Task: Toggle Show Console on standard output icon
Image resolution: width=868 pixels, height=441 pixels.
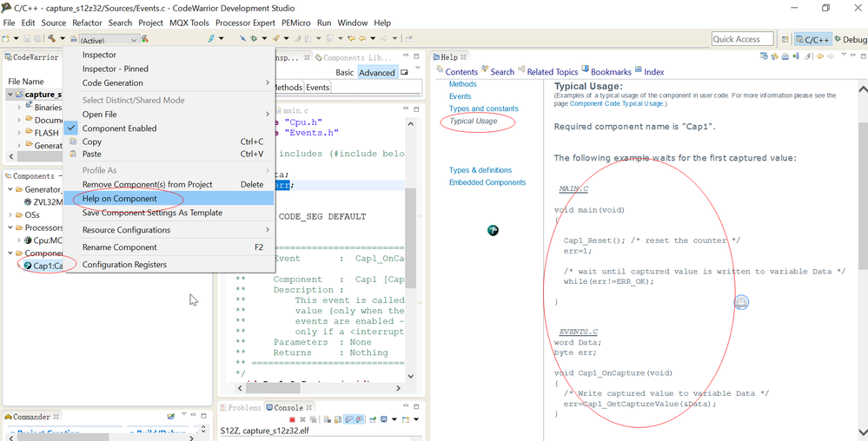Action: [347, 420]
